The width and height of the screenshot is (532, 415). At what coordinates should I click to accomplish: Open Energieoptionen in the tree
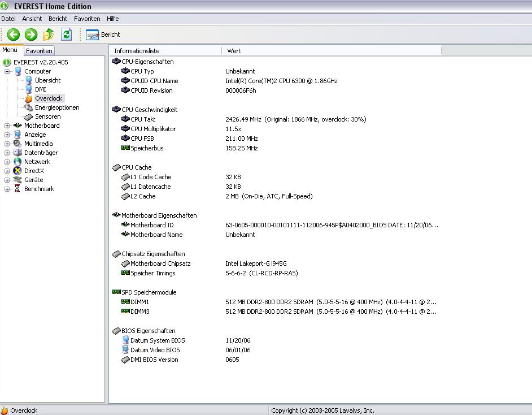point(57,107)
